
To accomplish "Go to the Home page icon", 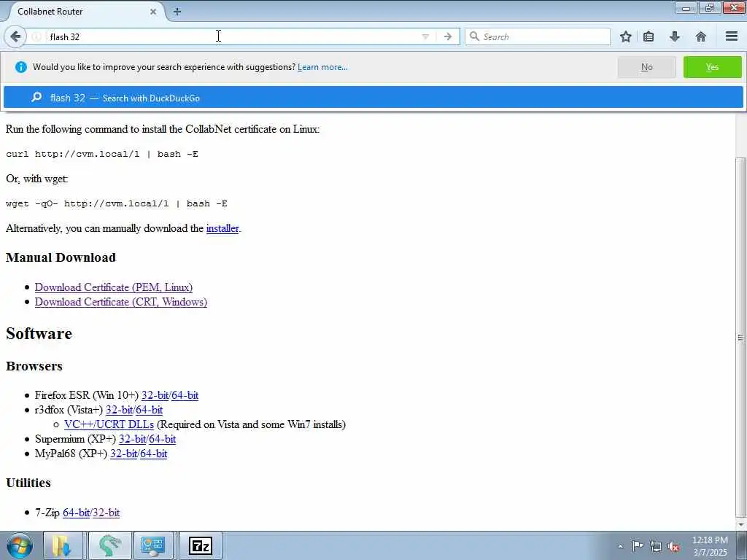I will [x=701, y=36].
